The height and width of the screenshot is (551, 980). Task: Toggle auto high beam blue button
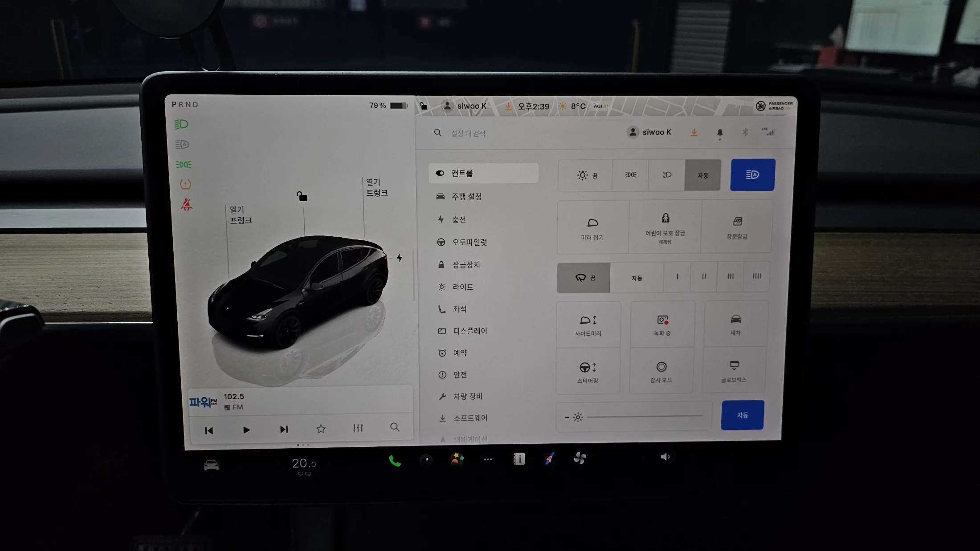[x=752, y=175]
